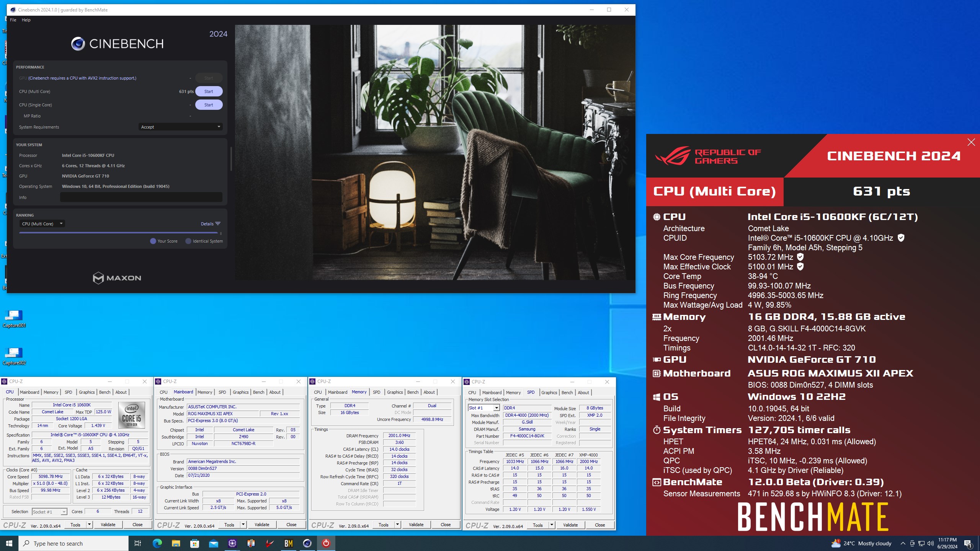Click the Meet Now camera tray icon
980x551 pixels.
click(x=912, y=543)
